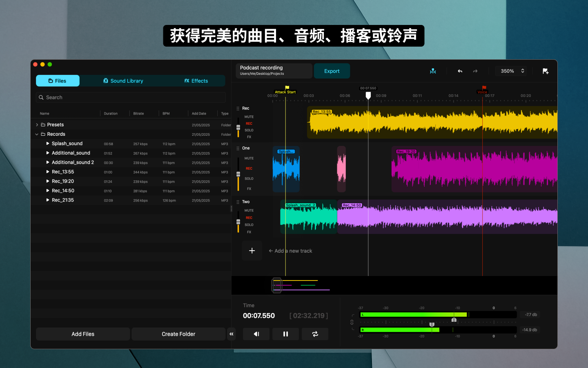
Task: Pause playback with the pause button
Action: click(x=285, y=334)
